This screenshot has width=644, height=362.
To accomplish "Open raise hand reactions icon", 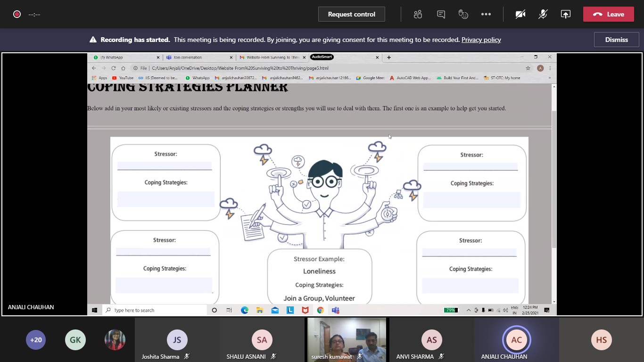I will tap(463, 14).
